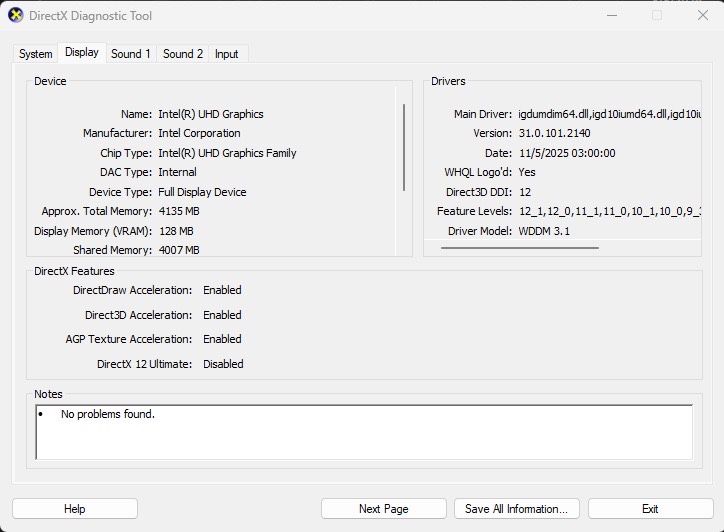The height and width of the screenshot is (532, 724).
Task: Click the 'Approx. Total Memory:' label
Action: tap(97, 211)
